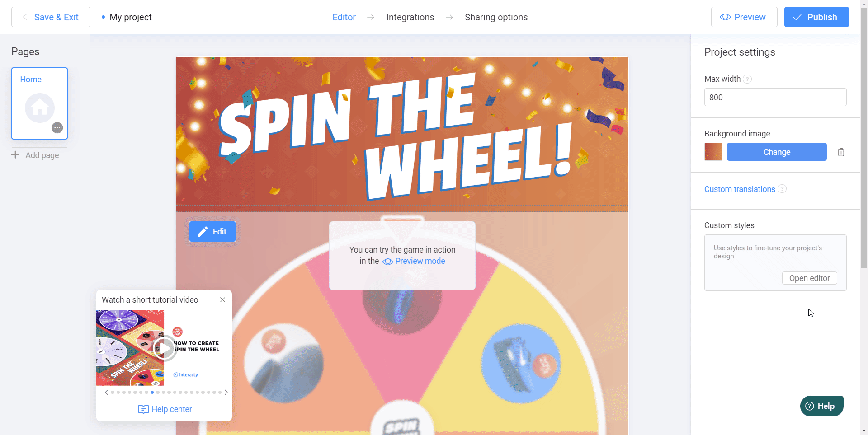Go to the next tutorial slide arrow

point(226,393)
